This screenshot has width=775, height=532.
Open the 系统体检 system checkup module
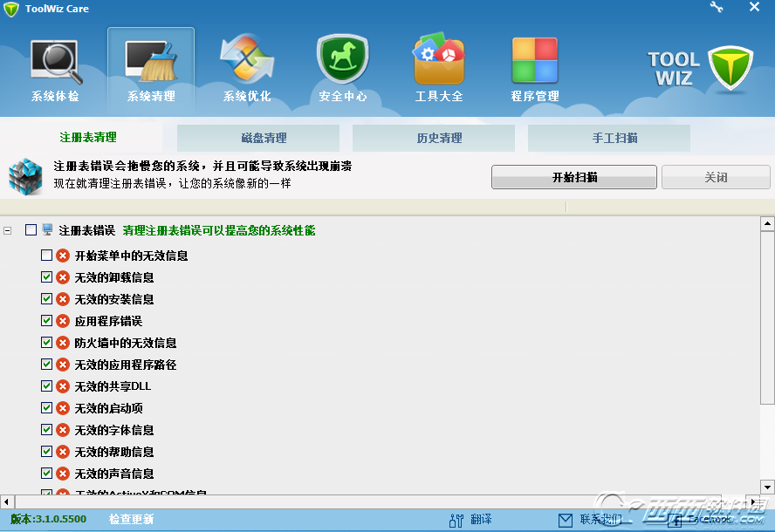pos(55,71)
